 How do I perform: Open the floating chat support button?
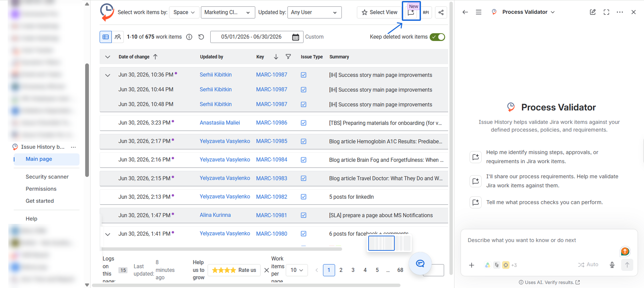point(420,263)
